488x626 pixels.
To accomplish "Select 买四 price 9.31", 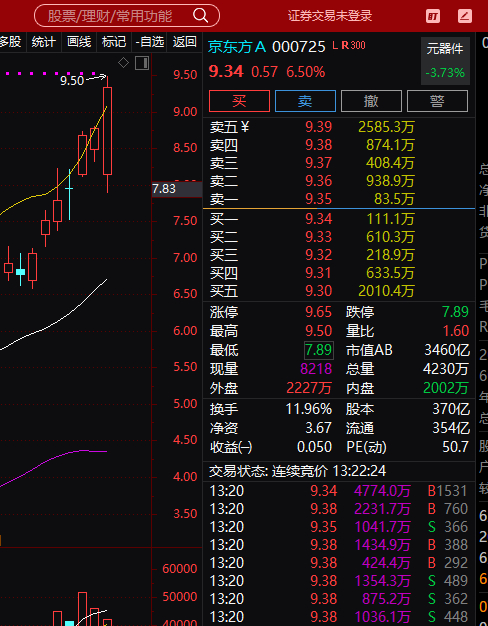I will 319,273.
